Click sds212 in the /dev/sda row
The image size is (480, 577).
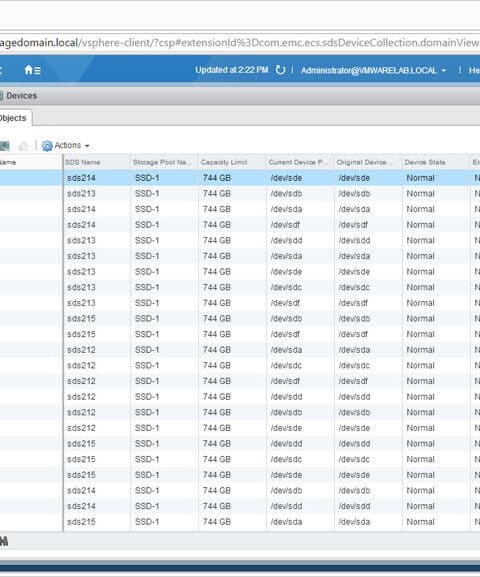pyautogui.click(x=81, y=350)
